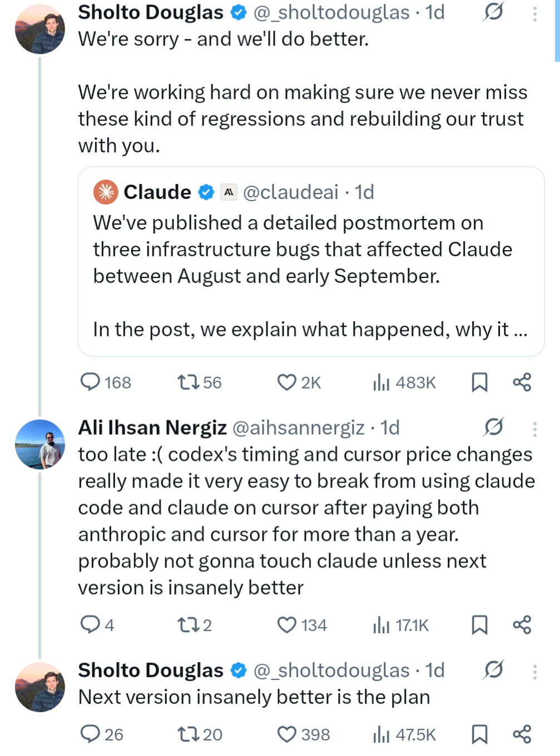Screen dimensions: 560x756
Task: Reply to Sholto's "We're sorry" post
Action: (90, 382)
